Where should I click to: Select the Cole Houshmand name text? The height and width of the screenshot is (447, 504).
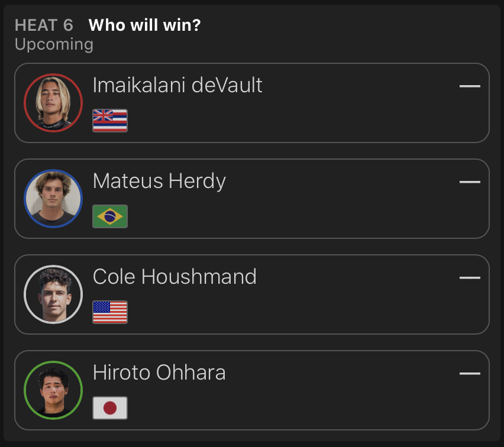coord(175,277)
